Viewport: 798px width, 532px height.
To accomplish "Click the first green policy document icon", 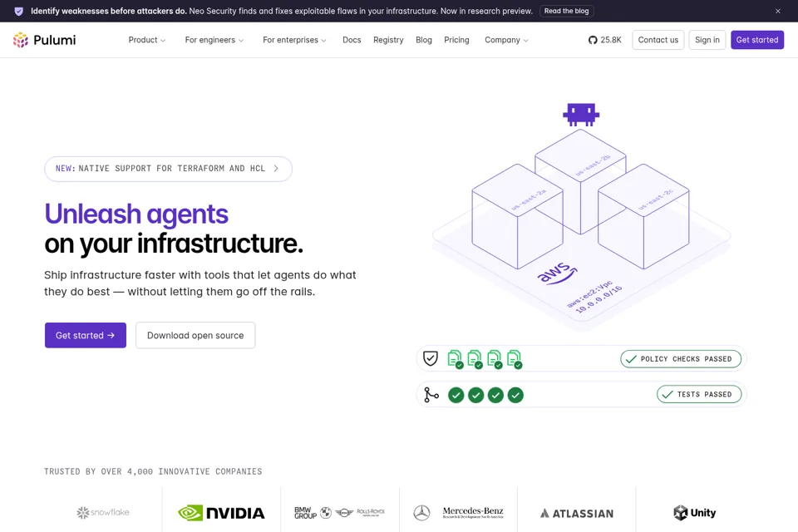I will pos(456,359).
